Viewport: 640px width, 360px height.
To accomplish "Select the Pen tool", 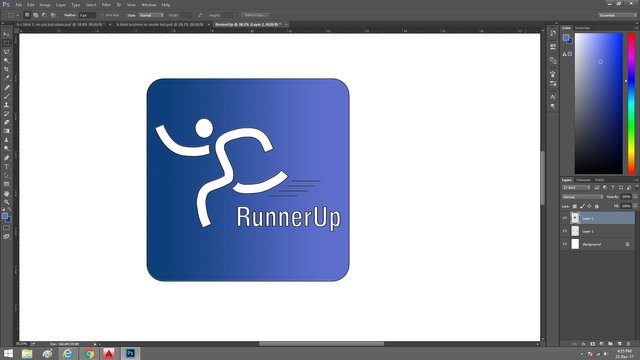I will point(6,158).
